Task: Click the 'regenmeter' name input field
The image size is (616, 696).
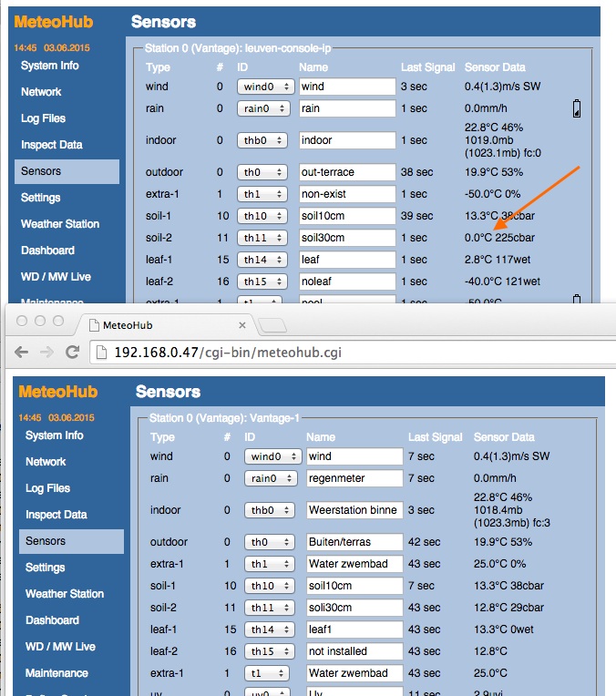Action: [x=354, y=478]
